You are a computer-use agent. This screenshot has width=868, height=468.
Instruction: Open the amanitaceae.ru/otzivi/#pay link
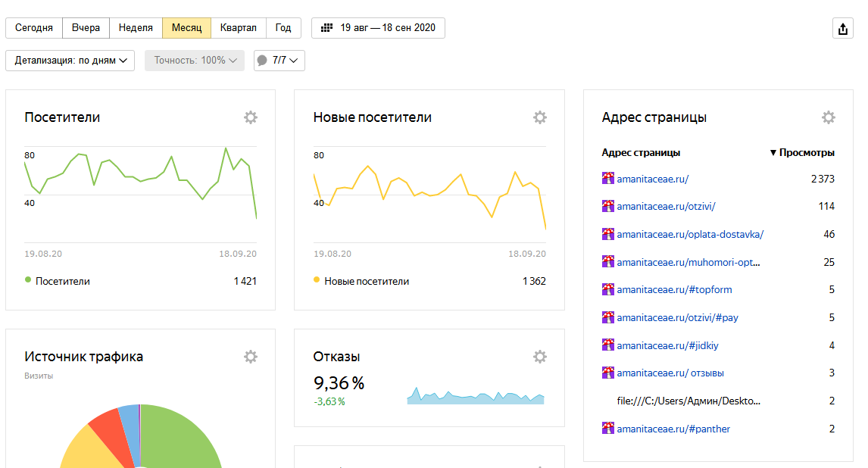point(678,317)
